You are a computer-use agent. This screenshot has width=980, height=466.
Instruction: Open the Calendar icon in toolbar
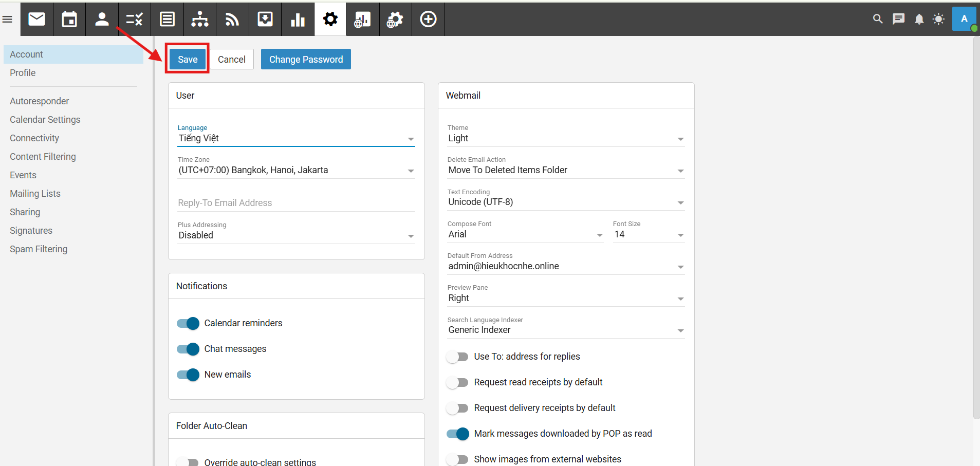coord(69,20)
